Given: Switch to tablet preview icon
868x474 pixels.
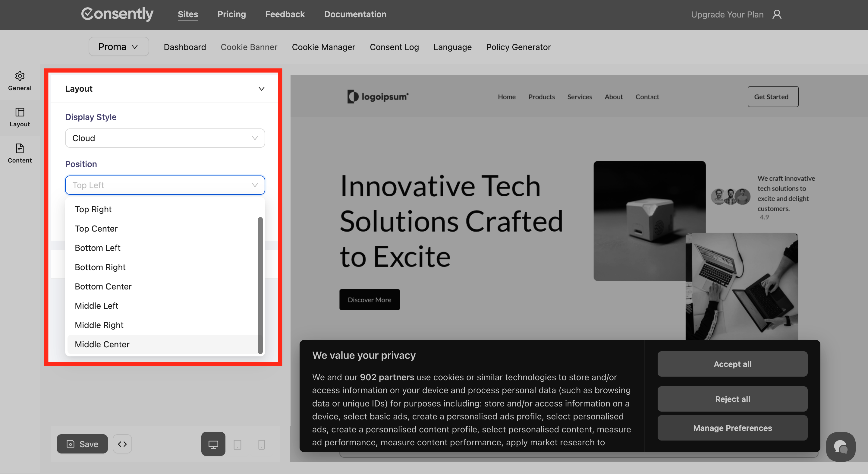Looking at the screenshot, I should coord(237,444).
